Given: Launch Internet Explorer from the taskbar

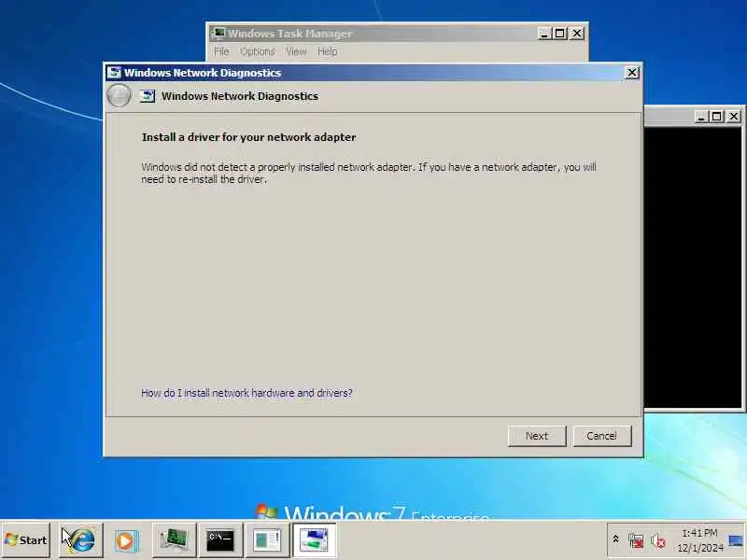Looking at the screenshot, I should pos(81,540).
